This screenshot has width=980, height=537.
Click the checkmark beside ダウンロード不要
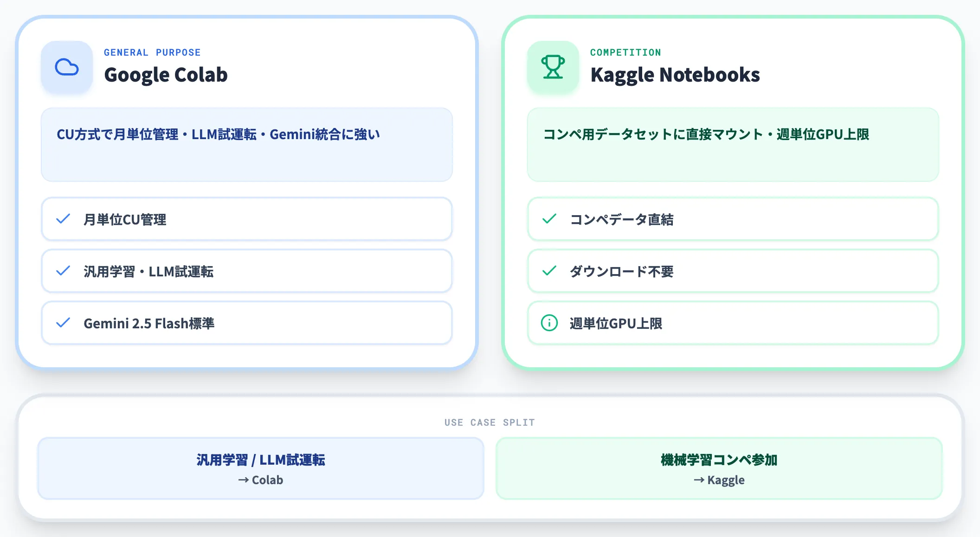[549, 271]
